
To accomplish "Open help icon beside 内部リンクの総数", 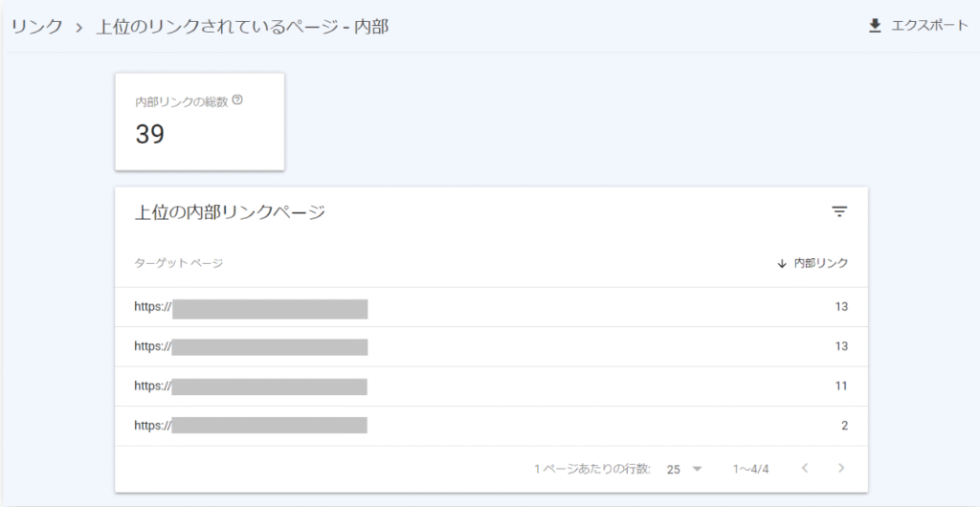I will click(x=237, y=100).
